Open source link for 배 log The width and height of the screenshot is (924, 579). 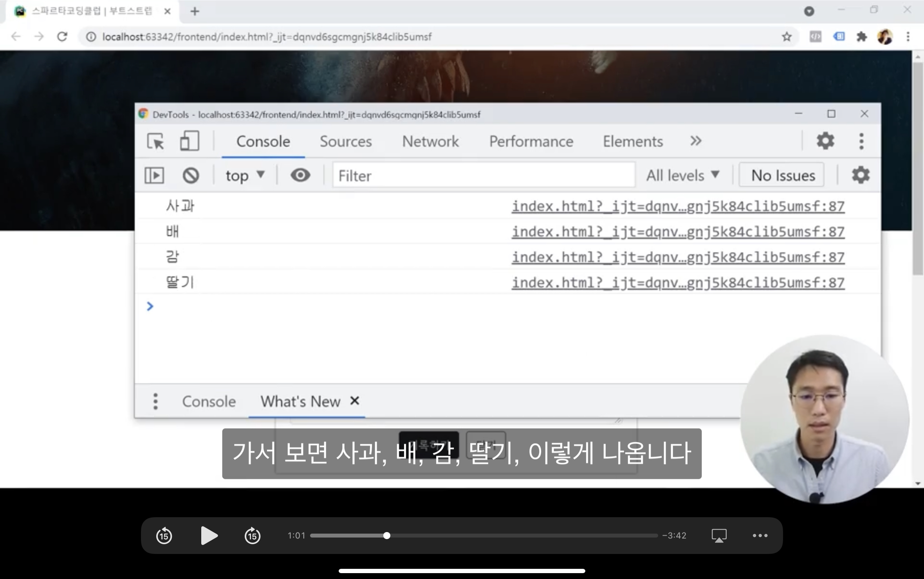click(x=678, y=232)
